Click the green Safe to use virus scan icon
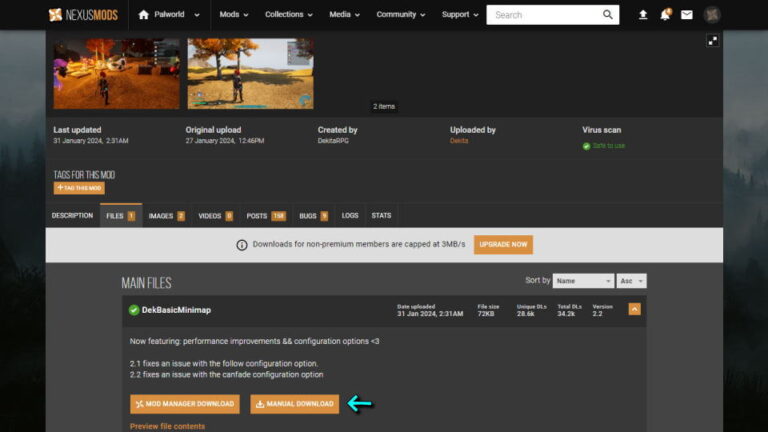 (586, 146)
